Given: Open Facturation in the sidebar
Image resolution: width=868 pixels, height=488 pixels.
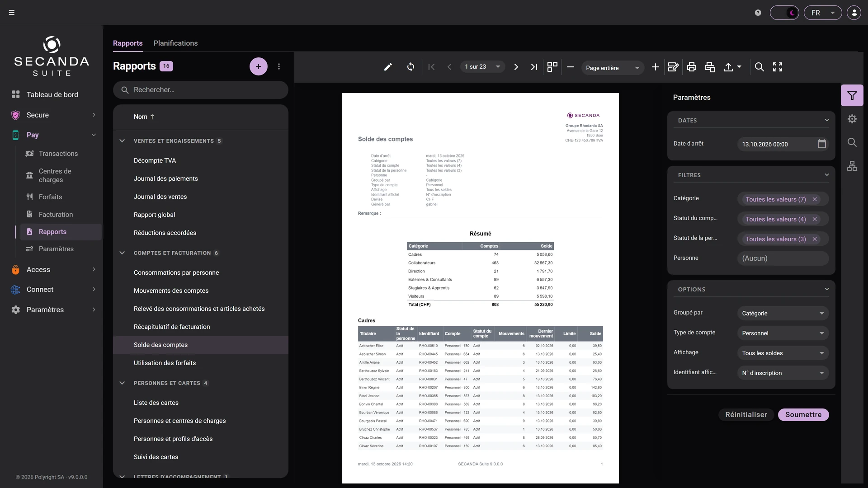Looking at the screenshot, I should (x=56, y=215).
